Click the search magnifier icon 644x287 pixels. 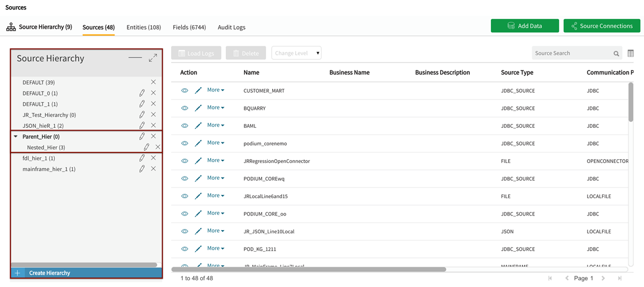click(617, 53)
